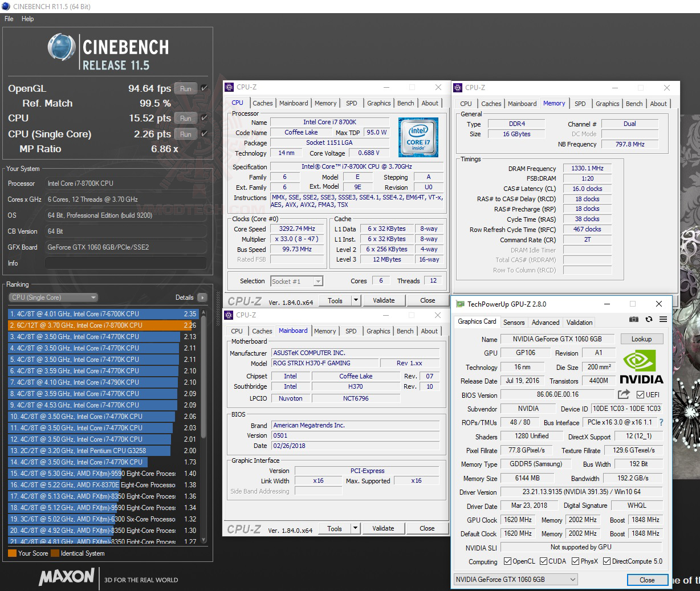Image resolution: width=700 pixels, height=591 pixels.
Task: Toggle the OpenCL checkbox
Action: click(507, 561)
